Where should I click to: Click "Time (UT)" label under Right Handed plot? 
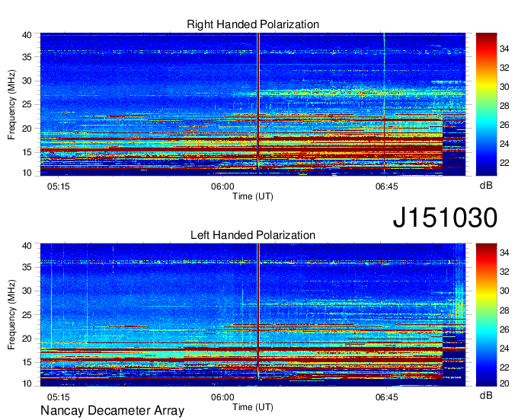[x=253, y=196]
